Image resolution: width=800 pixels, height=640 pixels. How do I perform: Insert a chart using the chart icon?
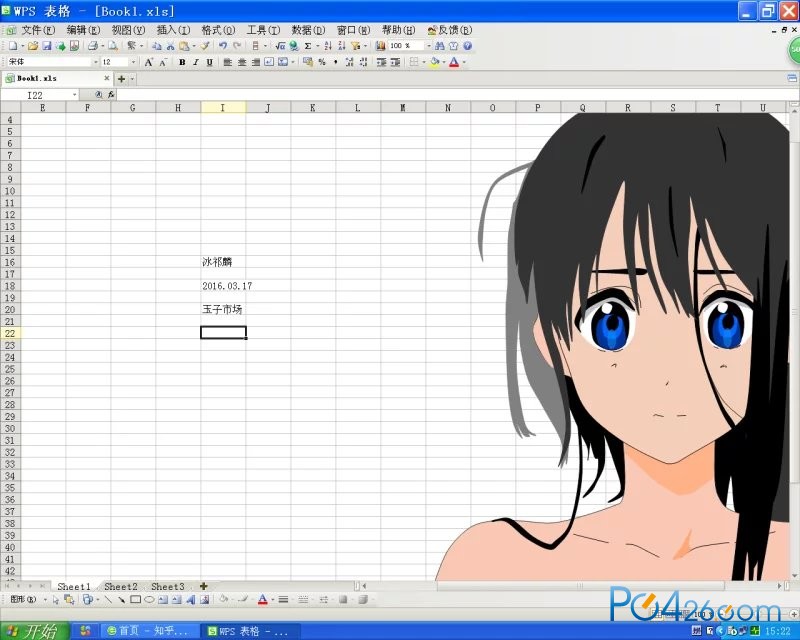(381, 46)
